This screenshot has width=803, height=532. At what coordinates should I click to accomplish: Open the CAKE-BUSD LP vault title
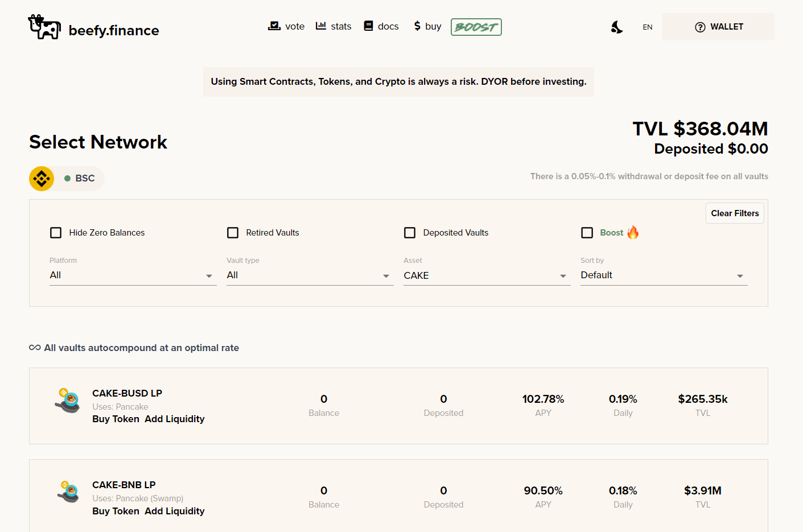point(127,393)
